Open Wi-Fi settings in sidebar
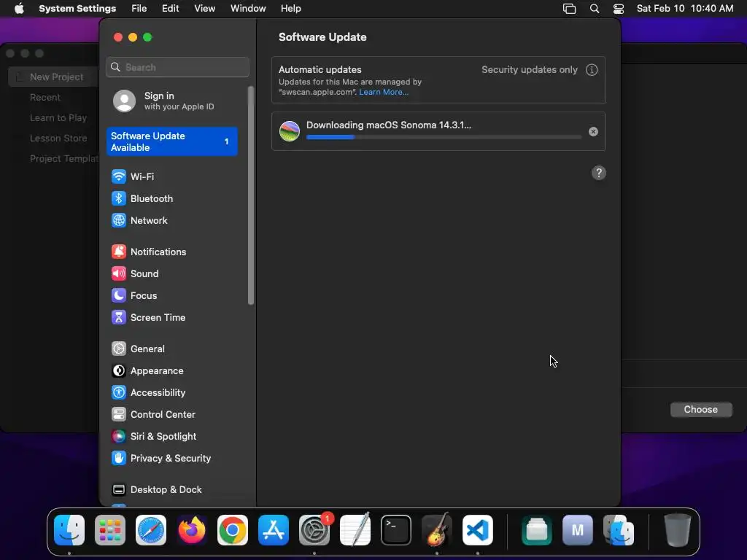This screenshot has height=560, width=747. click(172, 176)
